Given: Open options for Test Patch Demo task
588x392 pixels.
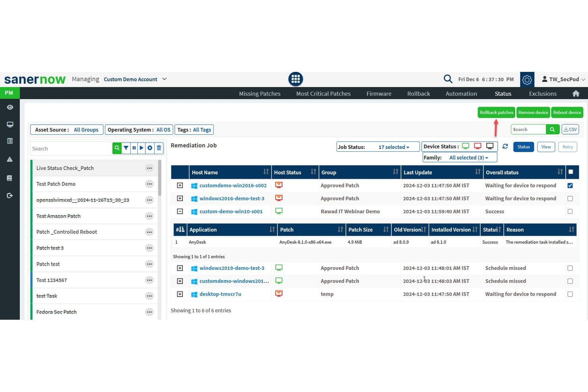Looking at the screenshot, I should pos(149,184).
